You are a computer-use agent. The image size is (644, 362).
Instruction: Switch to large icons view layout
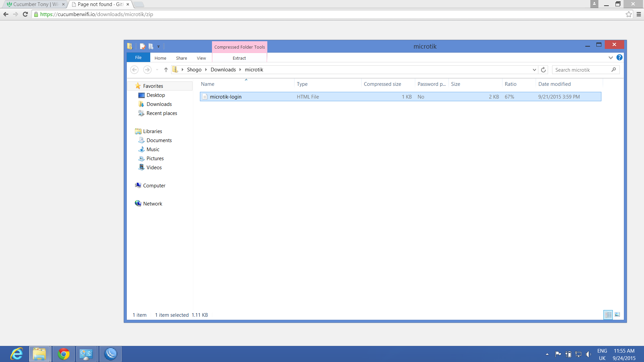tap(617, 315)
